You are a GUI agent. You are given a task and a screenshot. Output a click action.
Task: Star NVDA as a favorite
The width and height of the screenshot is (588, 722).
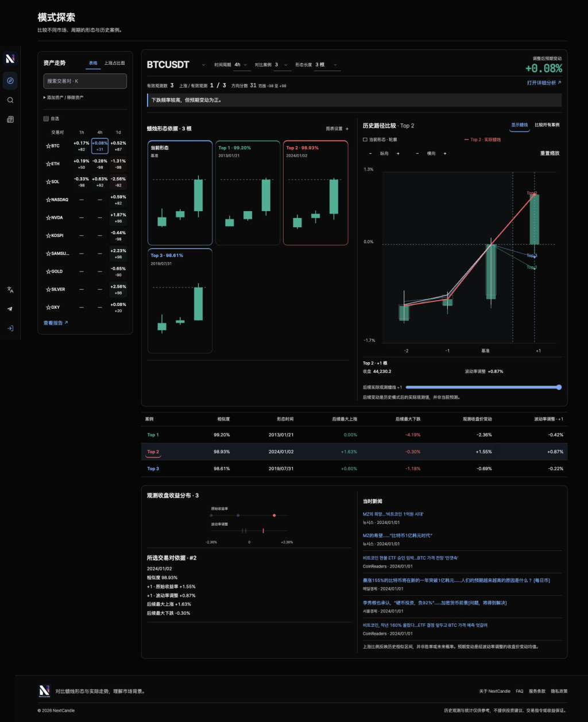point(48,218)
